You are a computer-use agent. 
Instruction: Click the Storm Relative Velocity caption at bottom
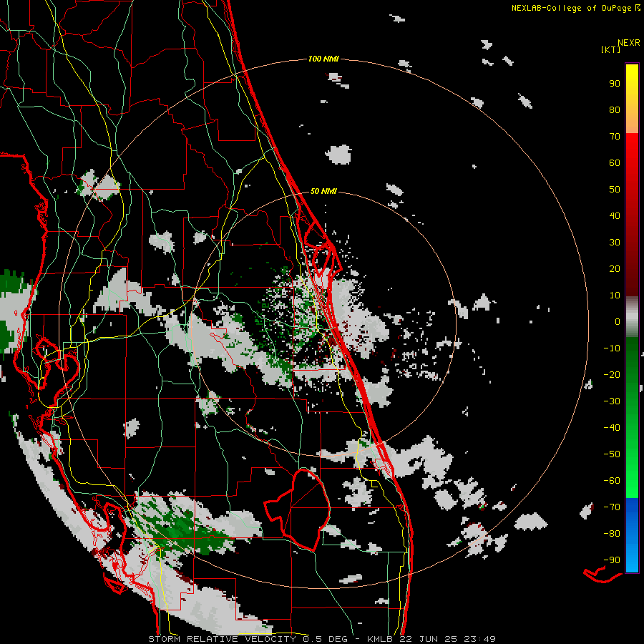coord(322,639)
